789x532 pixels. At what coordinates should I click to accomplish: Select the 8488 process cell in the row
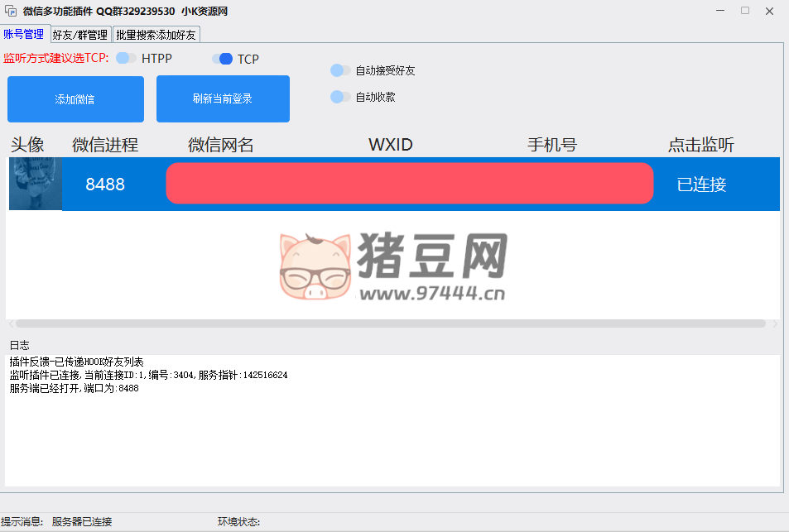105,185
